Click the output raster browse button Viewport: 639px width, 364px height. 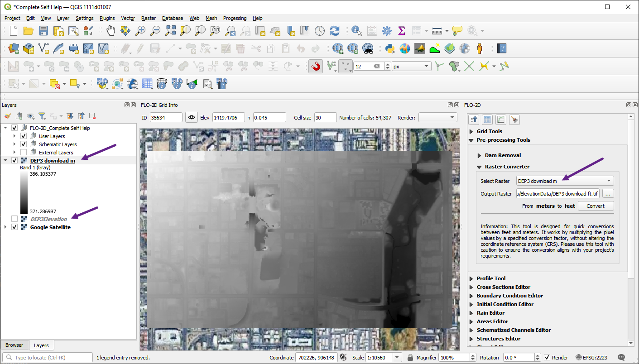608,194
